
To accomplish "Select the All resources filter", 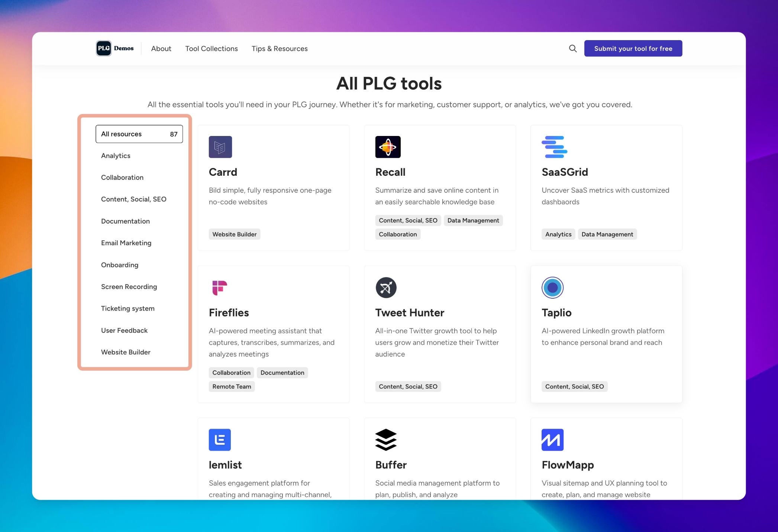I will (139, 134).
